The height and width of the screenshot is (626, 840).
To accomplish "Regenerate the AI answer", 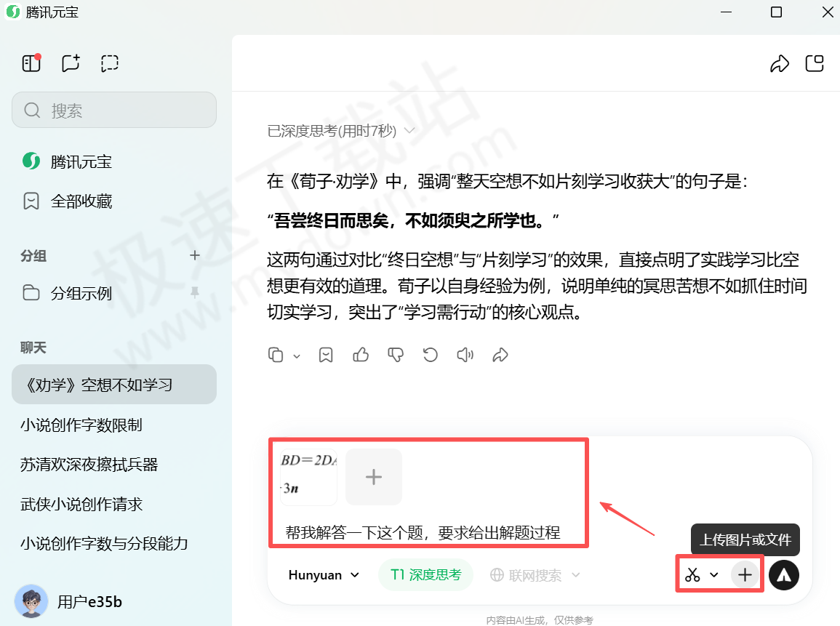I will tap(430, 355).
